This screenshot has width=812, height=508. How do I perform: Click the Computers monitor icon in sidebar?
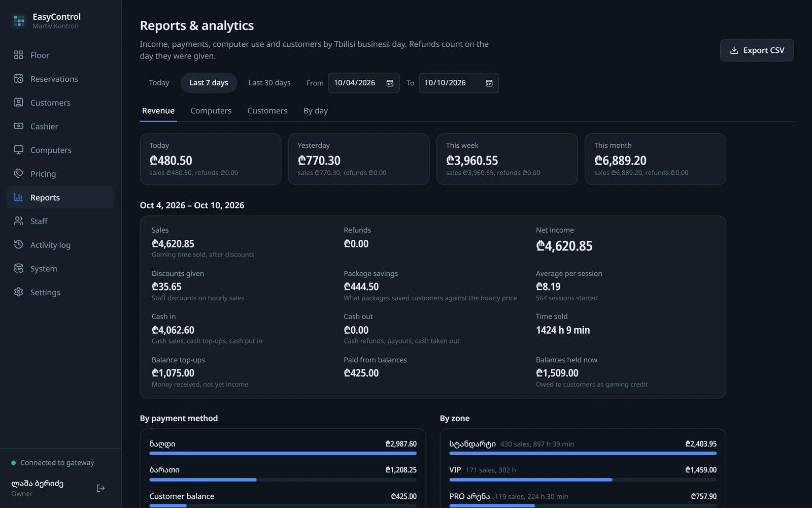[19, 150]
